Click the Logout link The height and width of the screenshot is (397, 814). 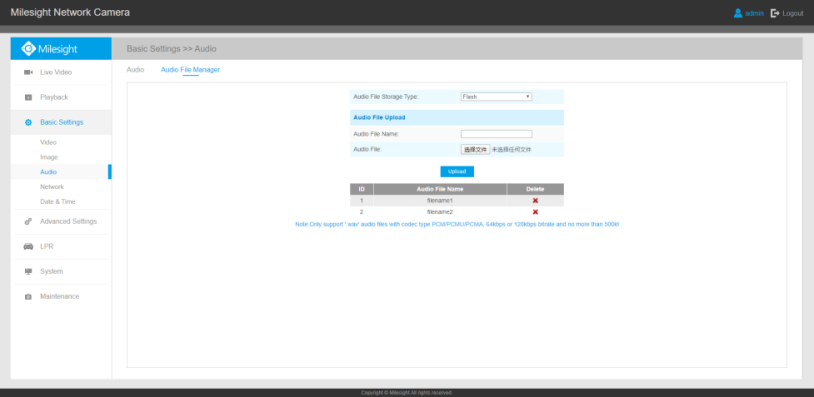(x=793, y=13)
